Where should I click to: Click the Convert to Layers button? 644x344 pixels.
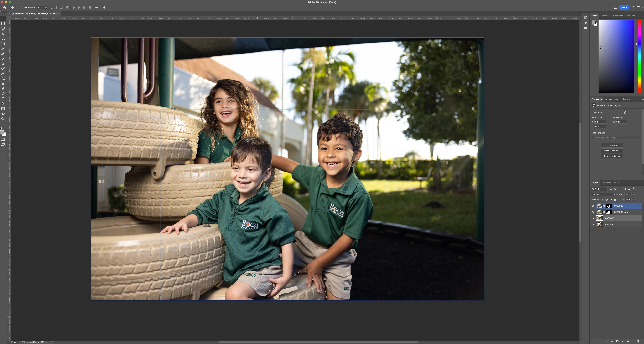[612, 156]
